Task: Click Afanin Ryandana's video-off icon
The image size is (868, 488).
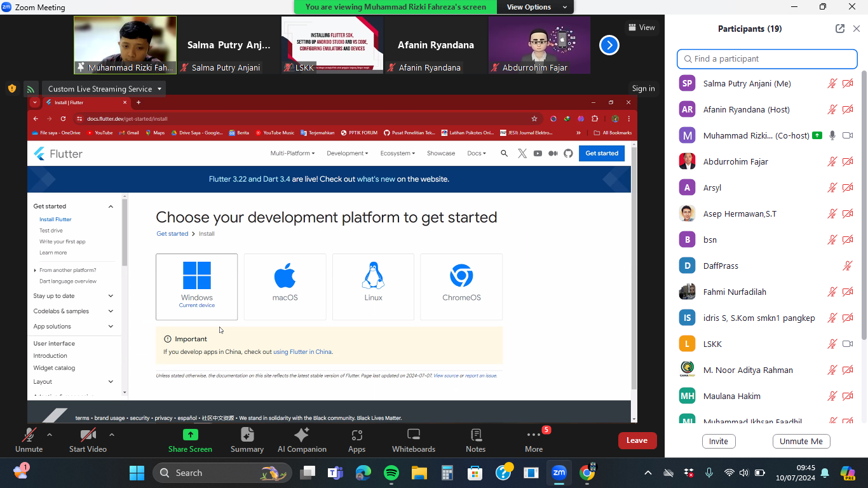Action: pyautogui.click(x=848, y=109)
